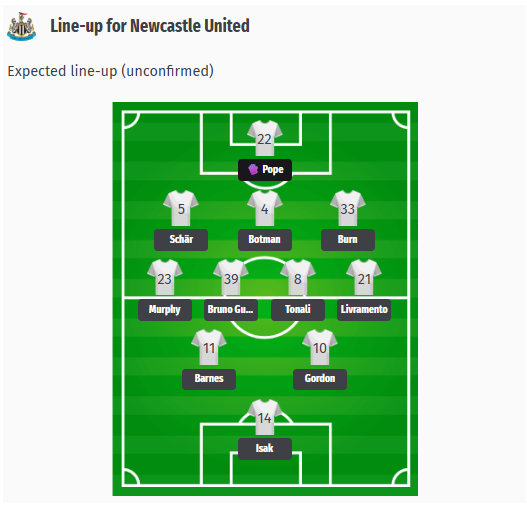The height and width of the screenshot is (505, 527).
Task: Open the Pope player label
Action: tap(265, 170)
